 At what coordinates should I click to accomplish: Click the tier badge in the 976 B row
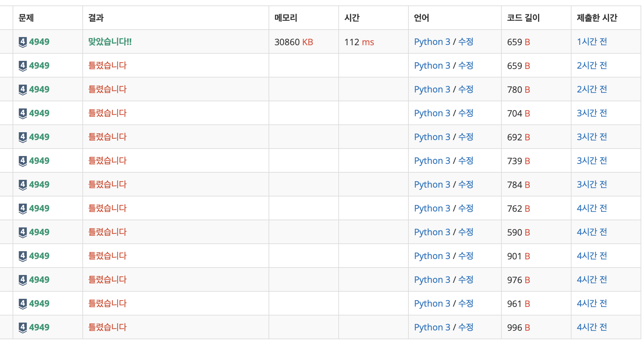point(23,280)
